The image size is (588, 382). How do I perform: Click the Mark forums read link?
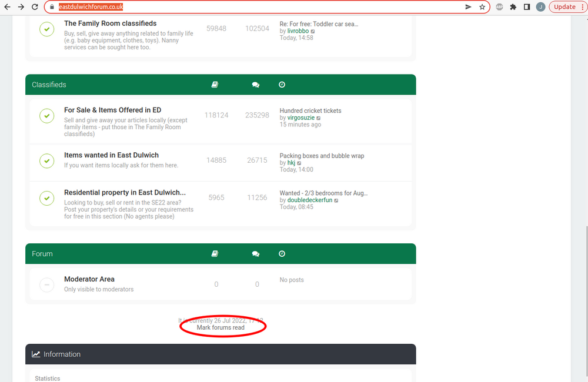tap(222, 327)
